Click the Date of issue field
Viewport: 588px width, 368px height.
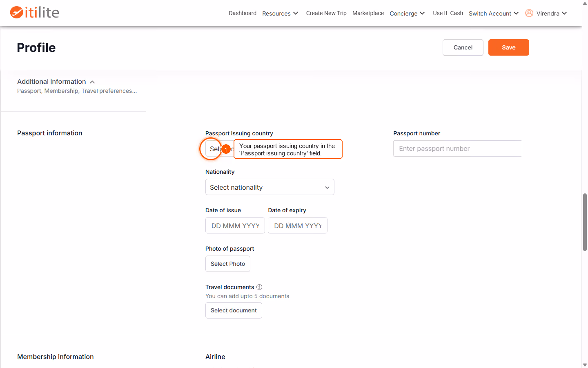coord(235,225)
